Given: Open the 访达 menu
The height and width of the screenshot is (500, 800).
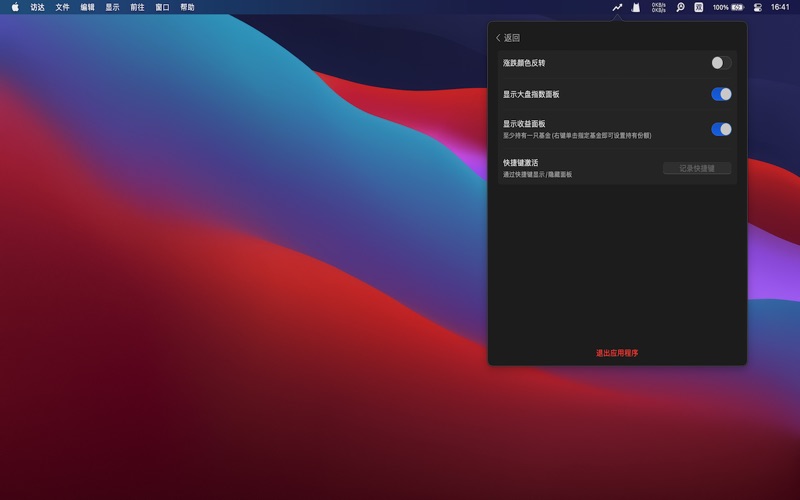Looking at the screenshot, I should (37, 7).
